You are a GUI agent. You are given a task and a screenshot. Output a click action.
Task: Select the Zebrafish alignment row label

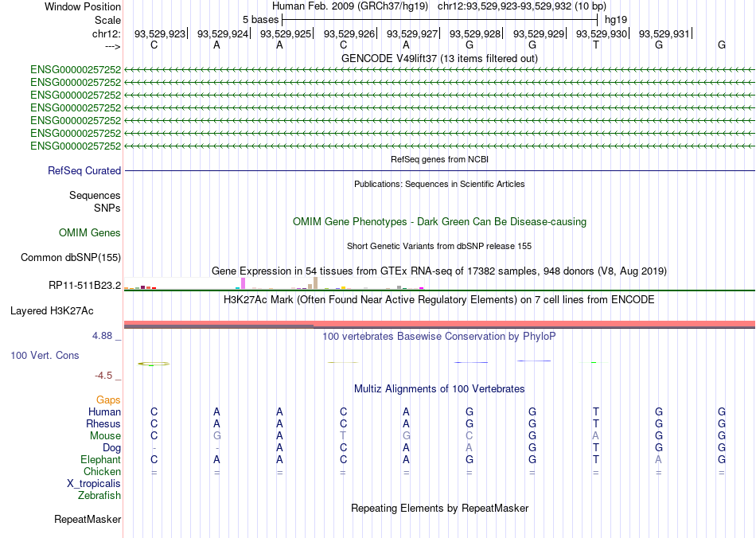click(99, 496)
